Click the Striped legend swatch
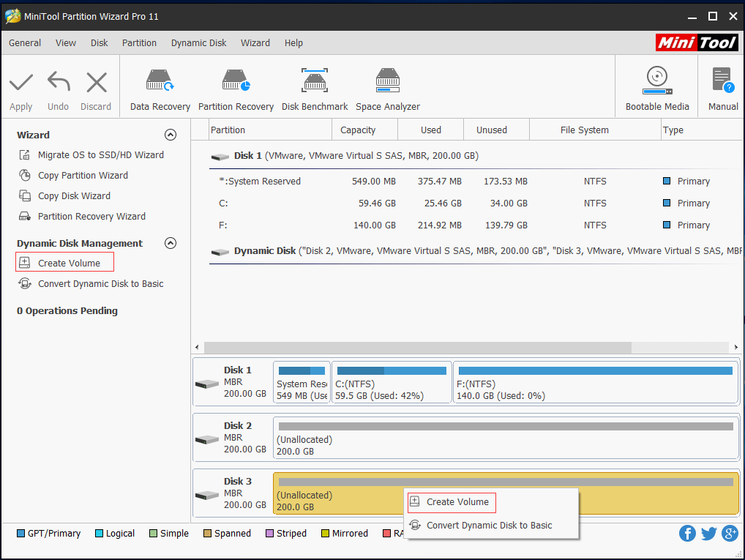 pos(269,534)
